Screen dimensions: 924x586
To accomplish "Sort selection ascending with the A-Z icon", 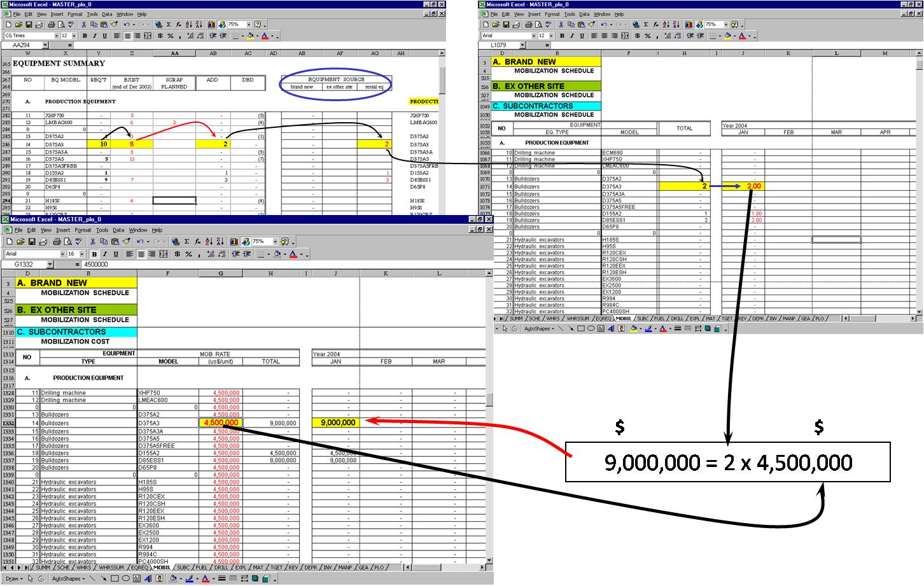I will coord(208,241).
